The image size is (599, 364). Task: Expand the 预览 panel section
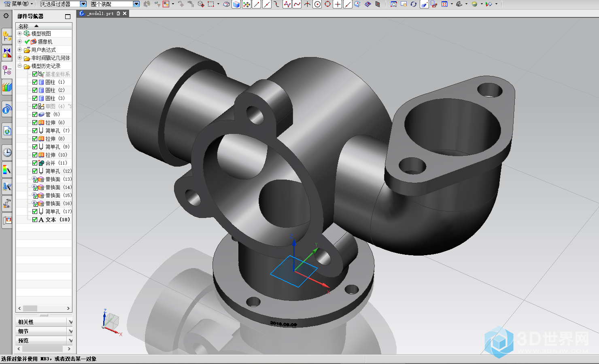(x=45, y=341)
